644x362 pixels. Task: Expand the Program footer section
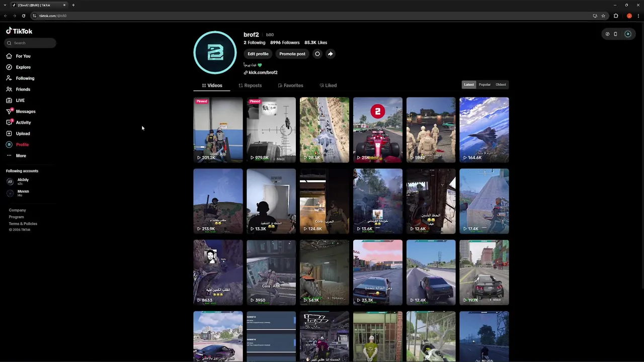pyautogui.click(x=16, y=217)
